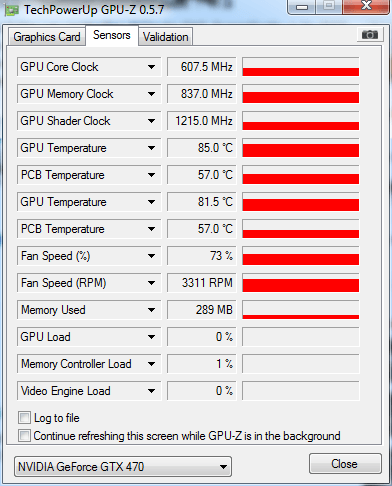Toggle continue refreshing in background checkbox

point(24,436)
